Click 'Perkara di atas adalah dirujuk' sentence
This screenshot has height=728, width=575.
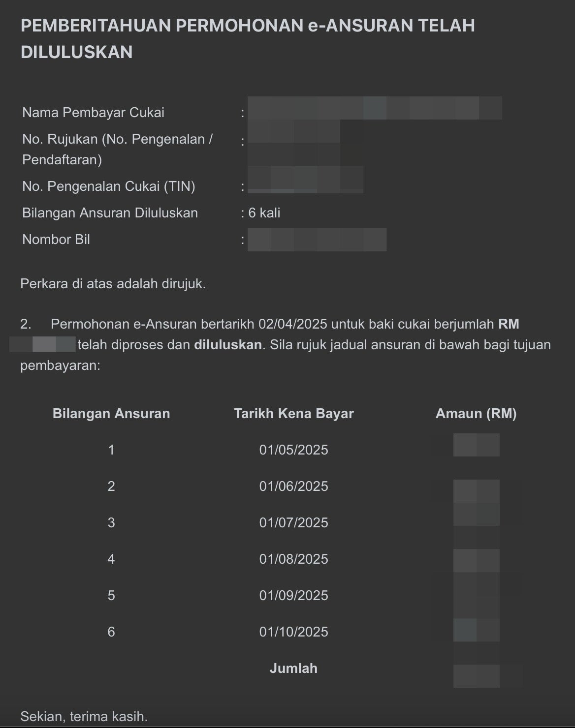click(x=113, y=284)
